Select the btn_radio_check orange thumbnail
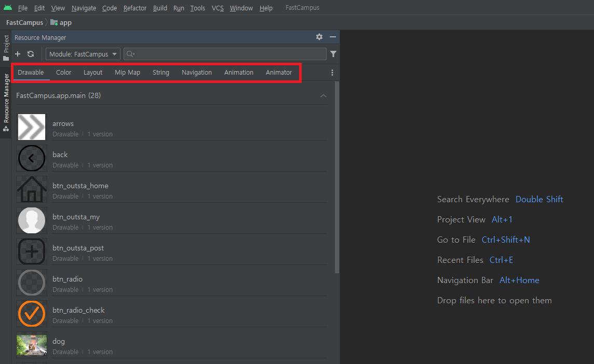This screenshot has width=594, height=364. (32, 314)
